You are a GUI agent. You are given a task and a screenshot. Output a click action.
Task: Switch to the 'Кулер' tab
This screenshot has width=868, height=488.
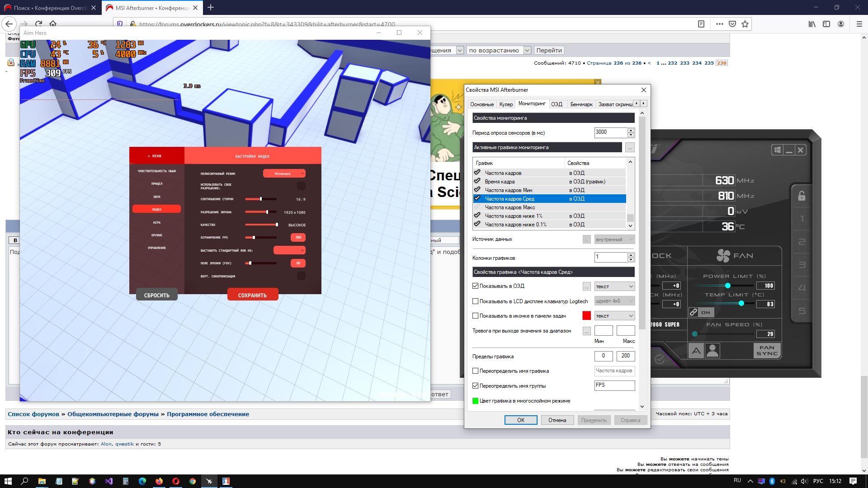506,104
